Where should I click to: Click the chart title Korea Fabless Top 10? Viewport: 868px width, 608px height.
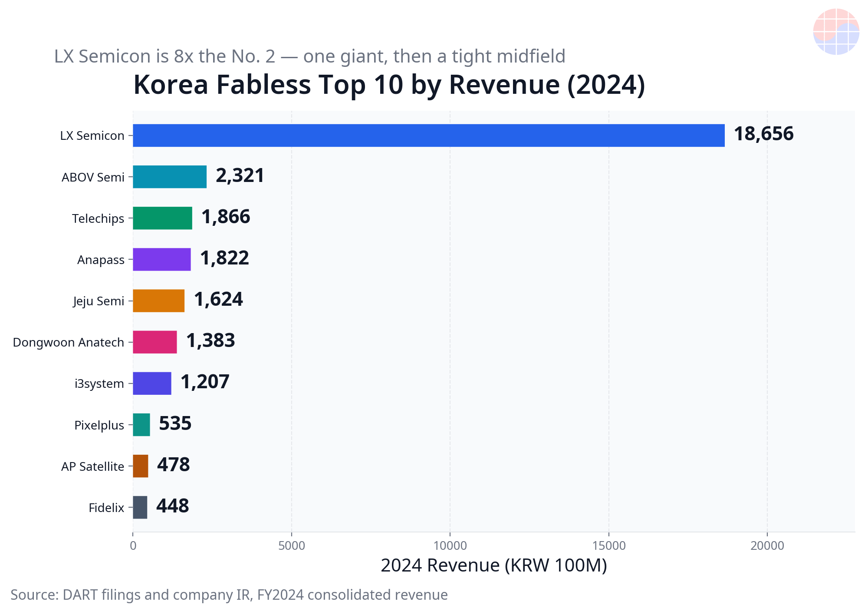click(x=389, y=85)
